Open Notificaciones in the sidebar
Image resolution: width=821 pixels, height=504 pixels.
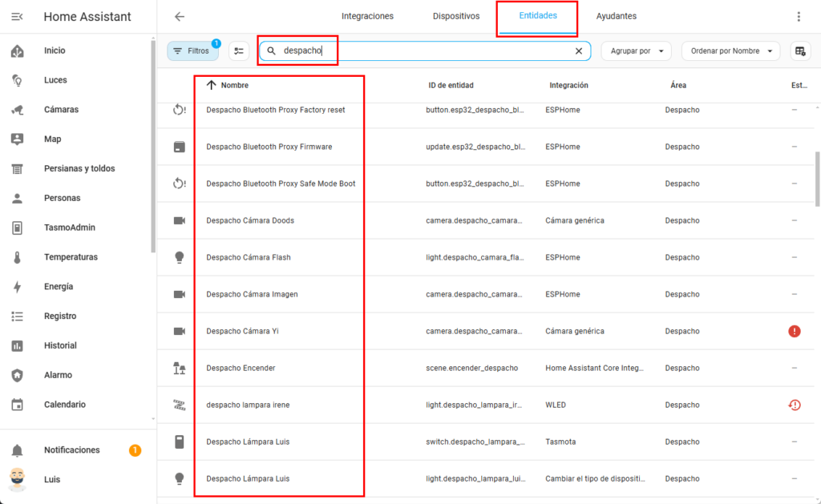[72, 450]
